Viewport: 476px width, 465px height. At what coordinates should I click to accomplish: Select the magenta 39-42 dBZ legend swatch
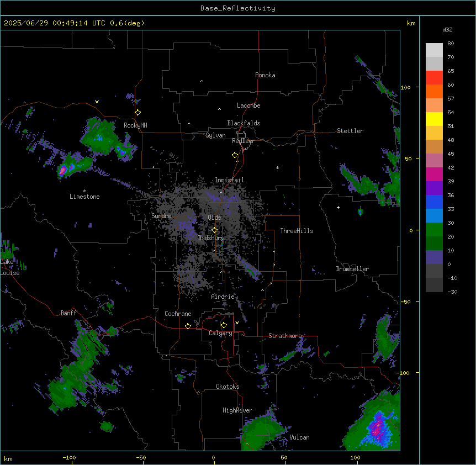click(434, 174)
